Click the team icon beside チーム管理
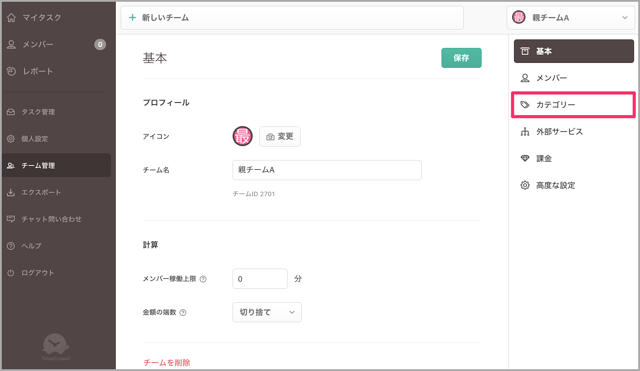 tap(11, 166)
